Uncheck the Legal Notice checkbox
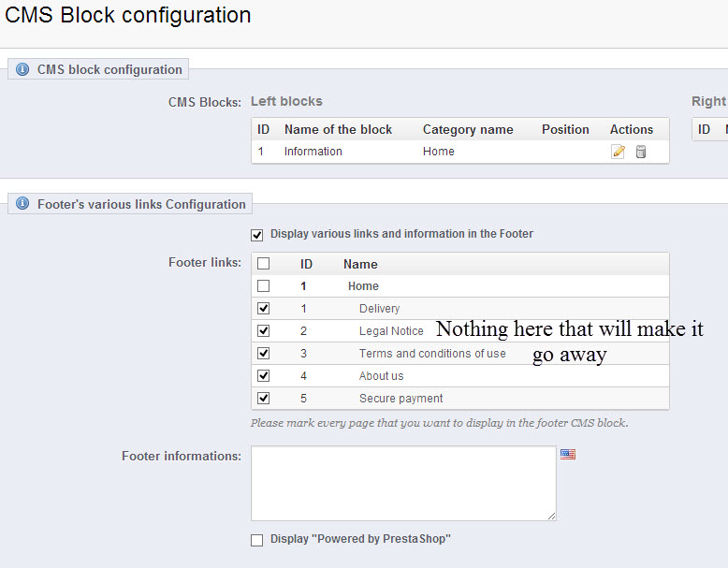 [x=263, y=331]
